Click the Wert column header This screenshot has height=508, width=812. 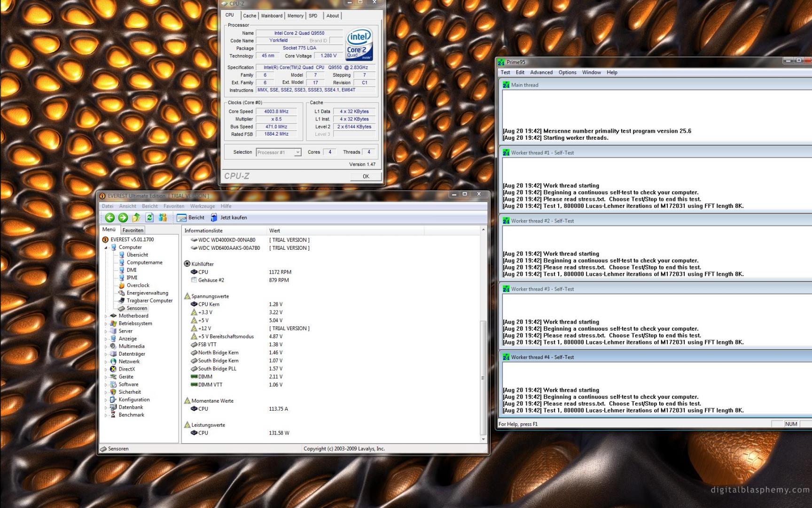345,230
